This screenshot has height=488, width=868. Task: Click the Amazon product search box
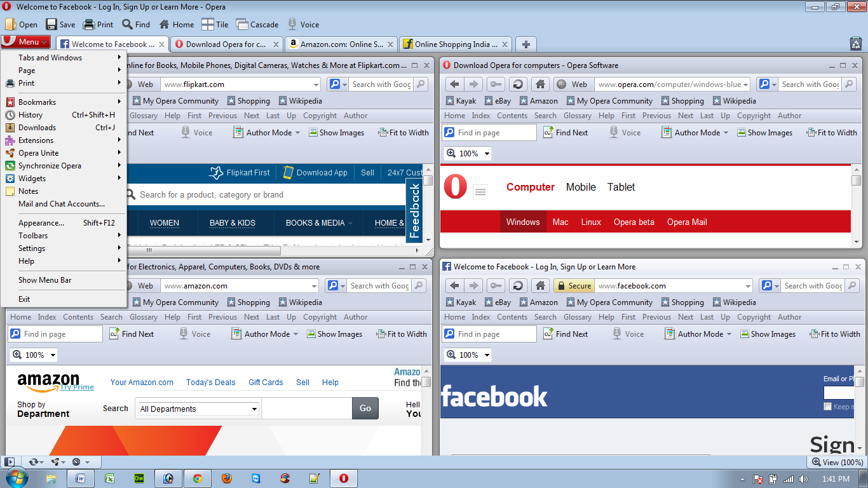[x=306, y=408]
